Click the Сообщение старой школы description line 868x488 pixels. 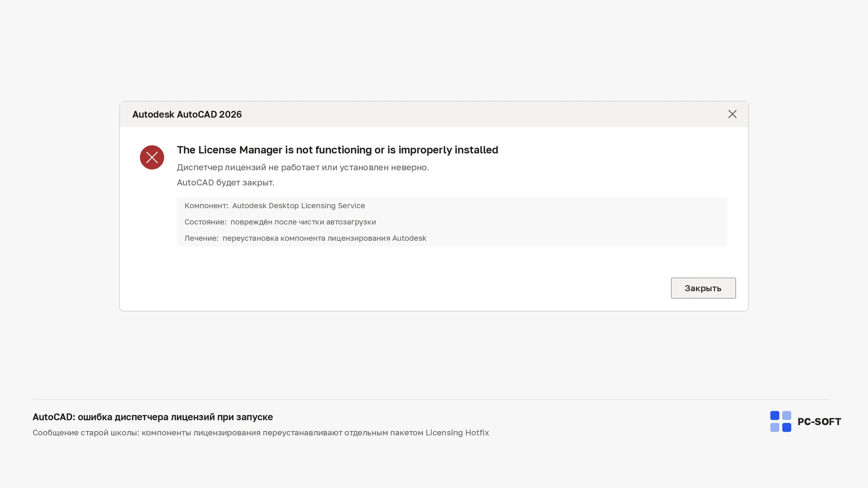point(261,433)
